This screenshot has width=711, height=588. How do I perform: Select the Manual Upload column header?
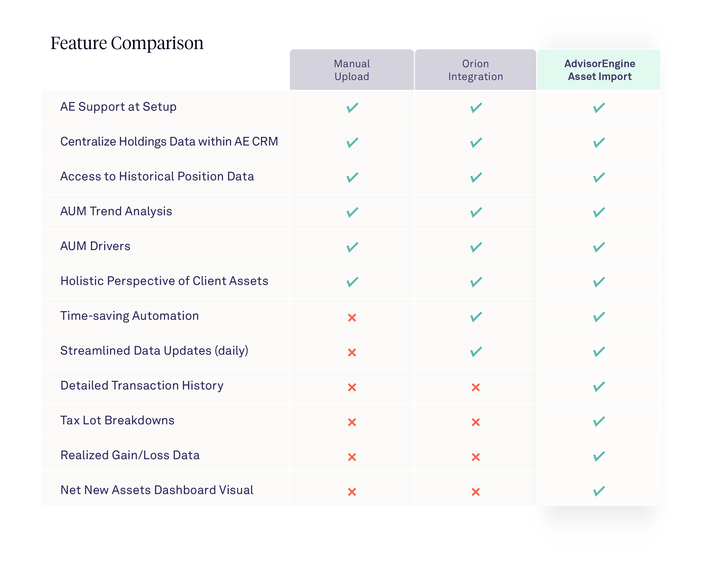coord(352,70)
